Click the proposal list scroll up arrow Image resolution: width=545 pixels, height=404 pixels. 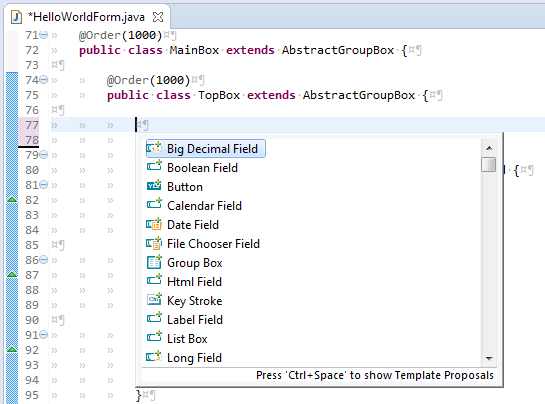pyautogui.click(x=489, y=148)
